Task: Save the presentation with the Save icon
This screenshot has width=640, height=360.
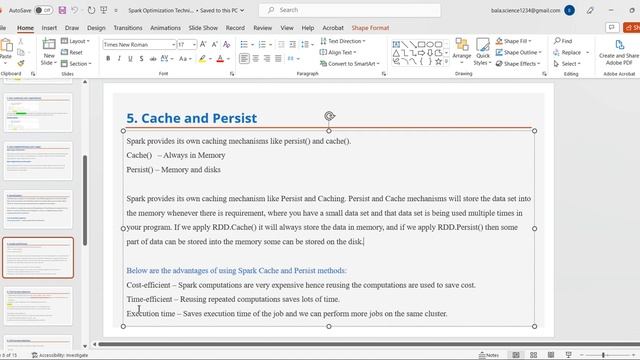Action: click(62, 10)
